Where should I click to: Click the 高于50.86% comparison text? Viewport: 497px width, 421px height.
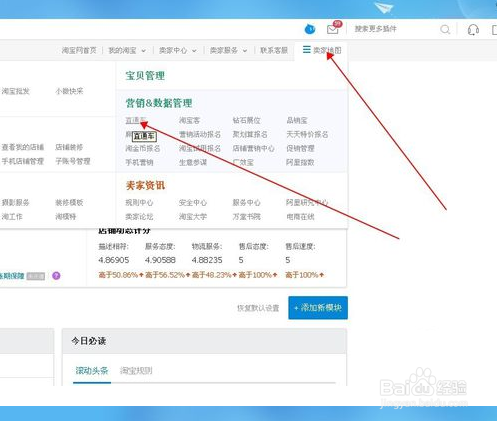click(121, 275)
